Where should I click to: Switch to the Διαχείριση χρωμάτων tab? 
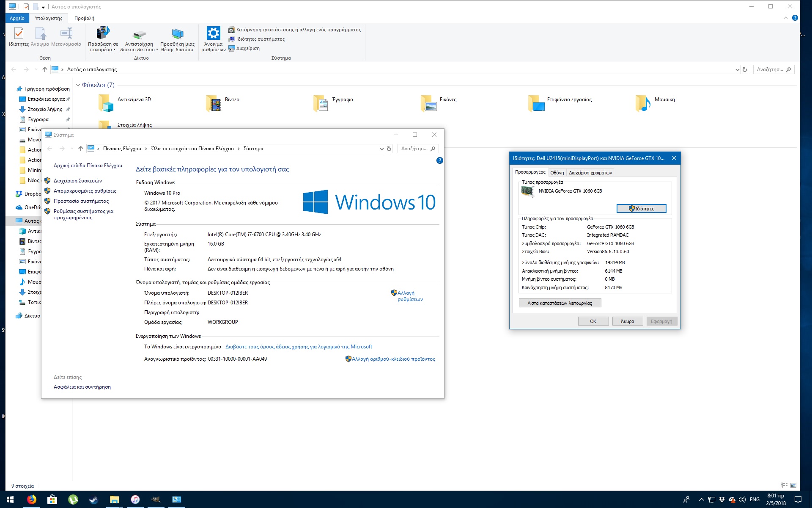coord(590,173)
